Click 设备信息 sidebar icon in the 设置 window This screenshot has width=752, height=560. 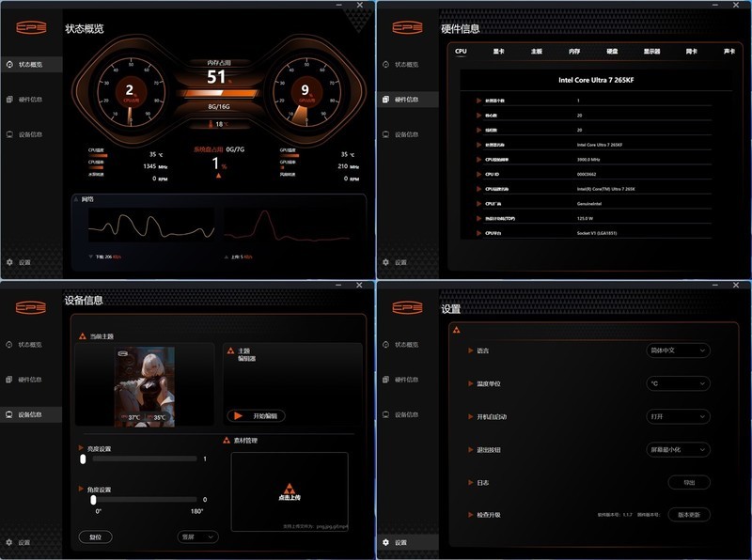385,414
